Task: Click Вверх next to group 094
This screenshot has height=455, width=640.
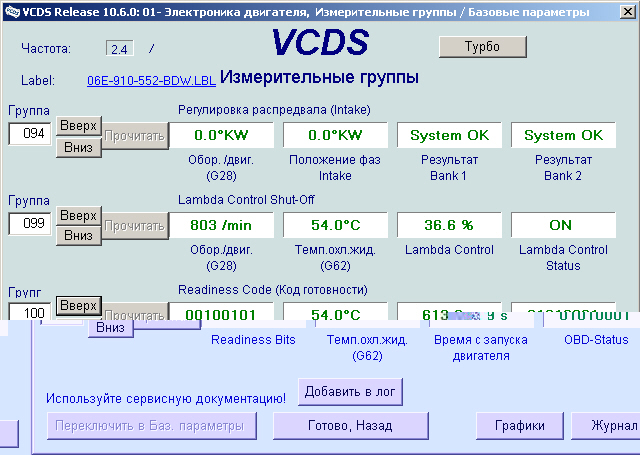Action: tap(78, 126)
